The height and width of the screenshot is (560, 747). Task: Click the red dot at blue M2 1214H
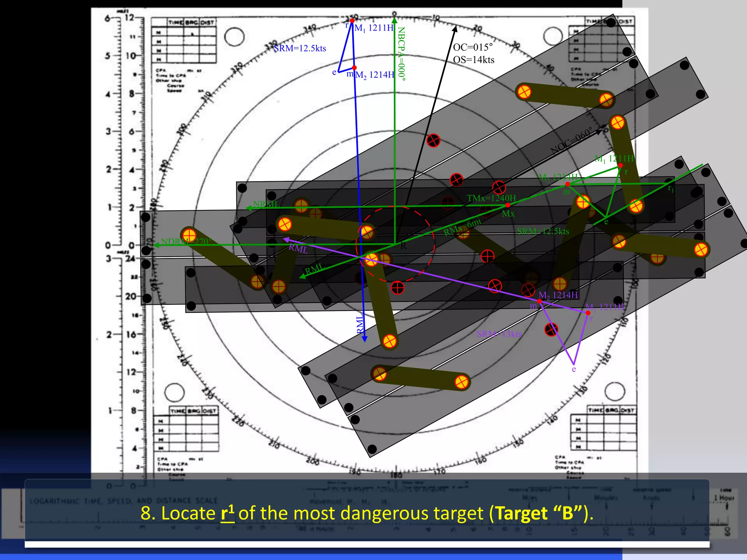(x=354, y=68)
